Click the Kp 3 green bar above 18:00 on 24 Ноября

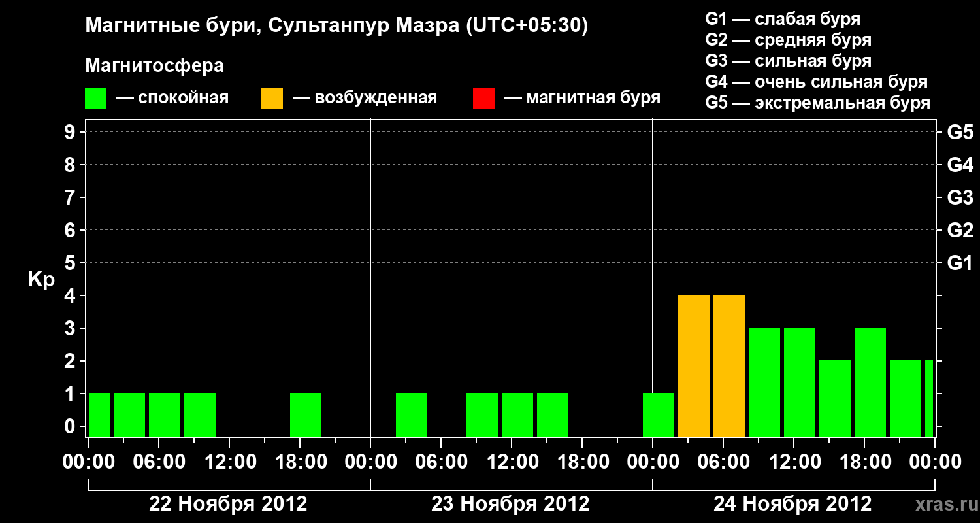[x=870, y=382]
